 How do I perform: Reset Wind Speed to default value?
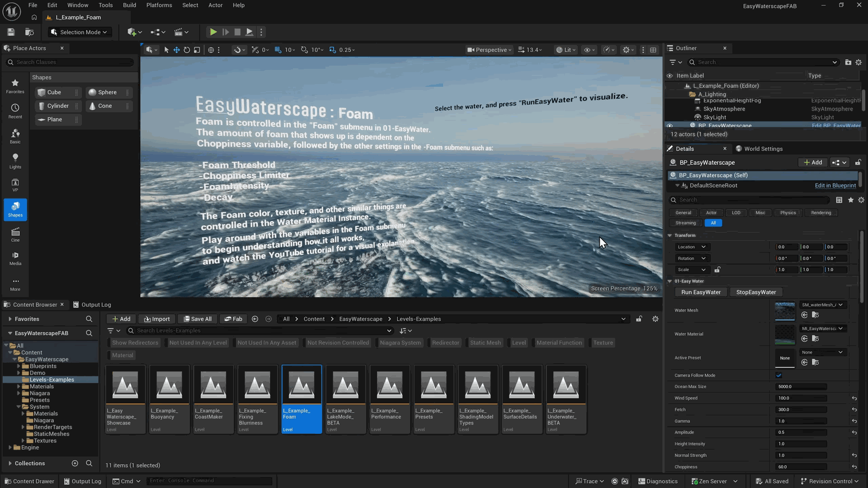[854, 398]
